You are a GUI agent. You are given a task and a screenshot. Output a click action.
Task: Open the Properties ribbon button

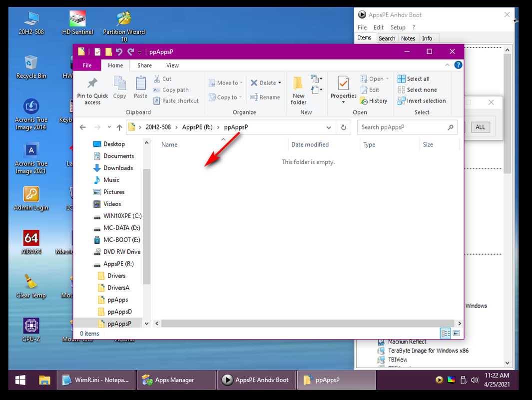343,89
